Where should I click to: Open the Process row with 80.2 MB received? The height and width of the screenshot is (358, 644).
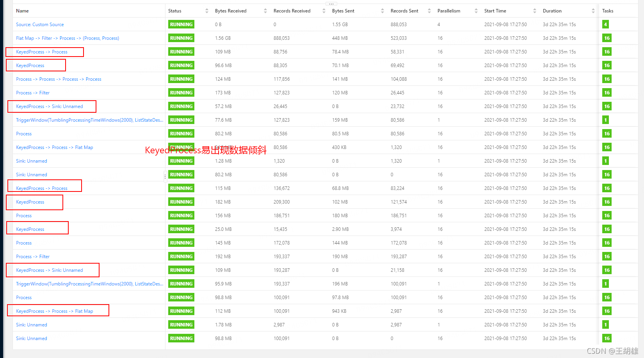tap(24, 134)
